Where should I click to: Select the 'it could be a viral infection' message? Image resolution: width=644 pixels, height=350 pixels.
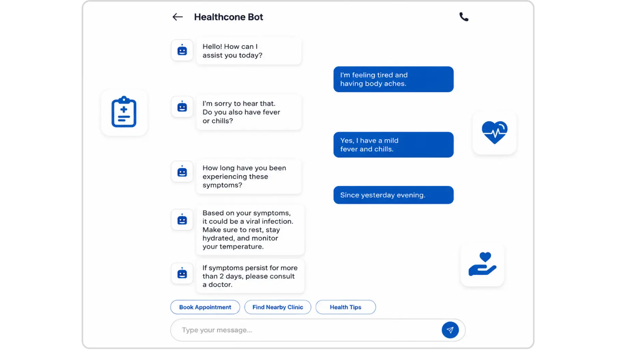pos(250,230)
